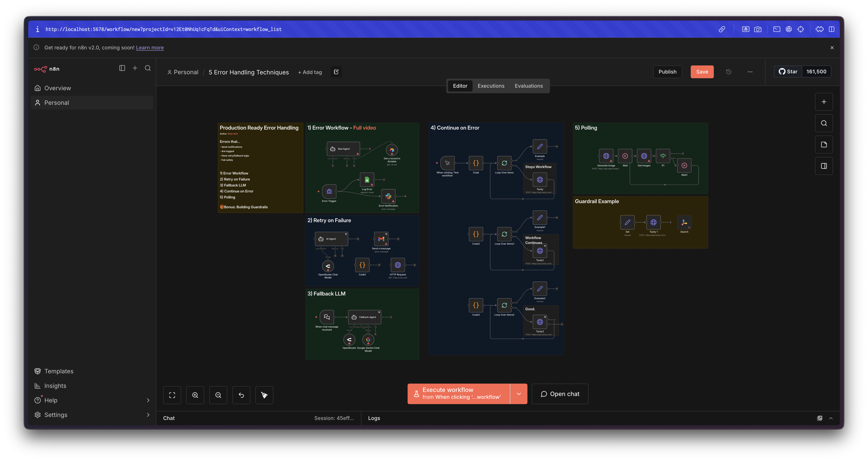Click the zoom out magnifier icon
This screenshot has width=868, height=461.
click(x=218, y=395)
